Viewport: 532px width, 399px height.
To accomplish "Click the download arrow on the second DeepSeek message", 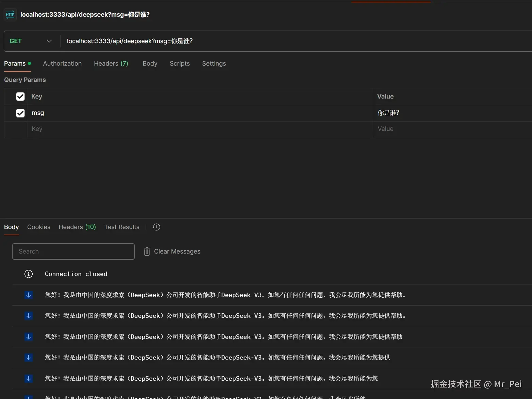I will pos(29,316).
